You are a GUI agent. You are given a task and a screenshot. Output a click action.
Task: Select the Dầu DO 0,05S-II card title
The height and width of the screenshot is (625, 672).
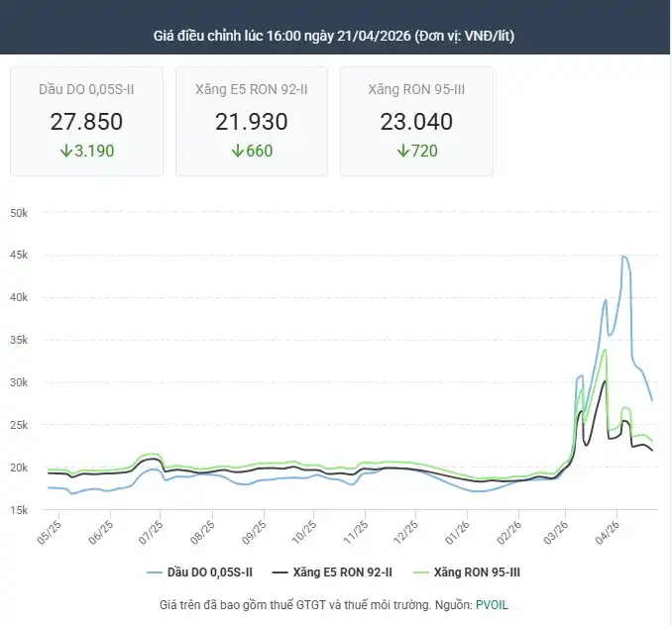pyautogui.click(x=86, y=89)
